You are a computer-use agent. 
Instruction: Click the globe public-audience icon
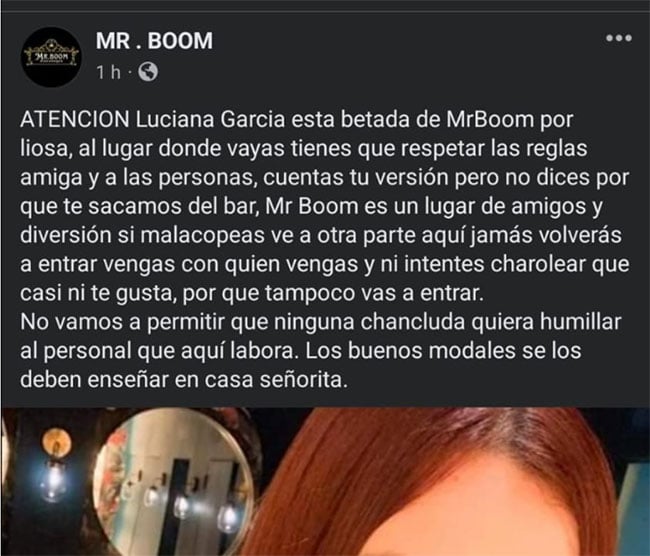[x=148, y=72]
